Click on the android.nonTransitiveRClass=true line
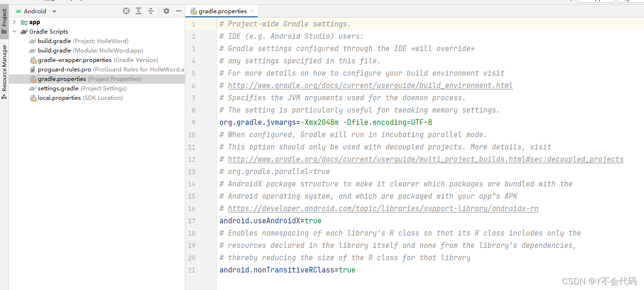The width and height of the screenshot is (644, 290). pos(287,270)
